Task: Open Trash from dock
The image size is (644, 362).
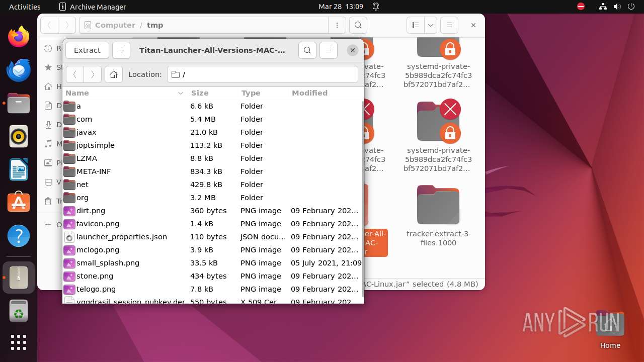Action: coord(19,311)
